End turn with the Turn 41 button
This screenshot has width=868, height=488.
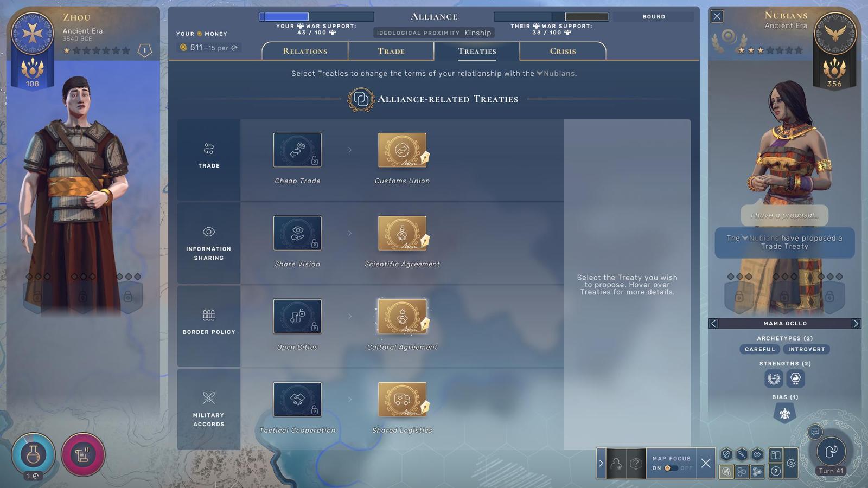(831, 452)
